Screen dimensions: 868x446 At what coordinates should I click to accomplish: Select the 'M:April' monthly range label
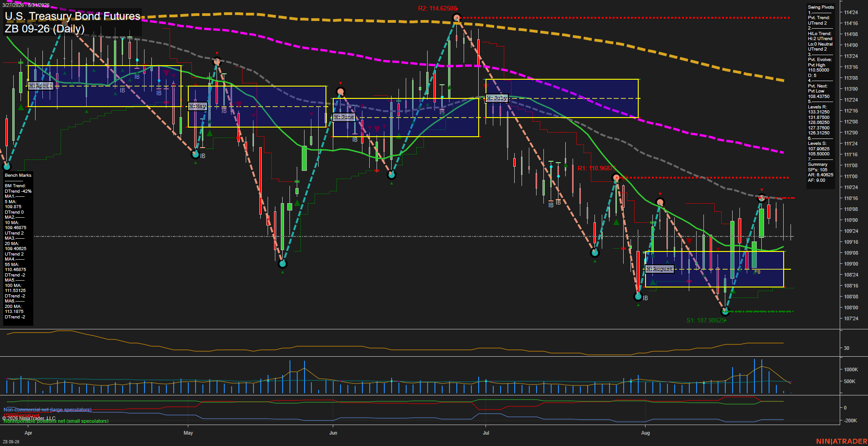(41, 86)
